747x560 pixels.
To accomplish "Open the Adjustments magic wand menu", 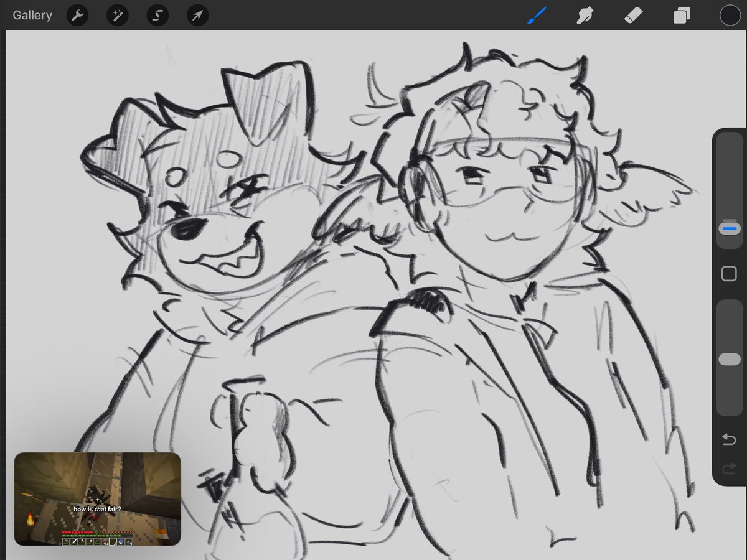I will coord(117,16).
